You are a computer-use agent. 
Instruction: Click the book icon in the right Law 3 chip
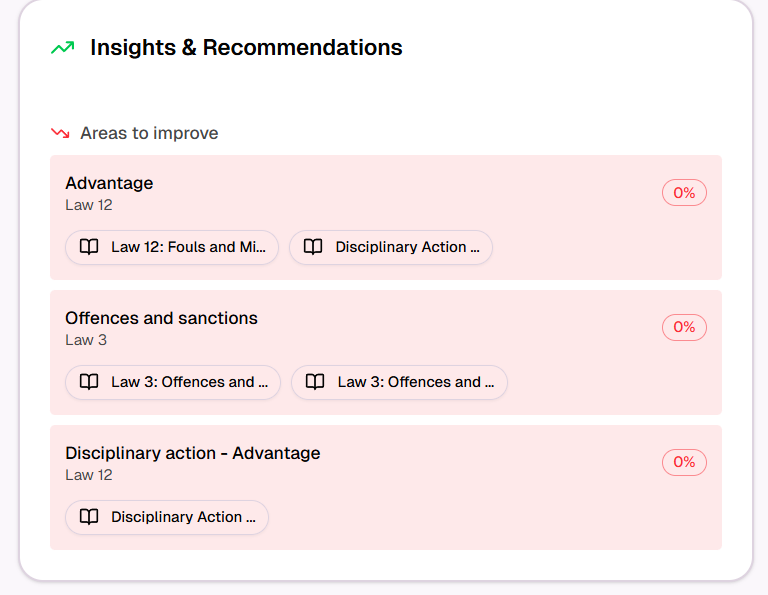[315, 382]
